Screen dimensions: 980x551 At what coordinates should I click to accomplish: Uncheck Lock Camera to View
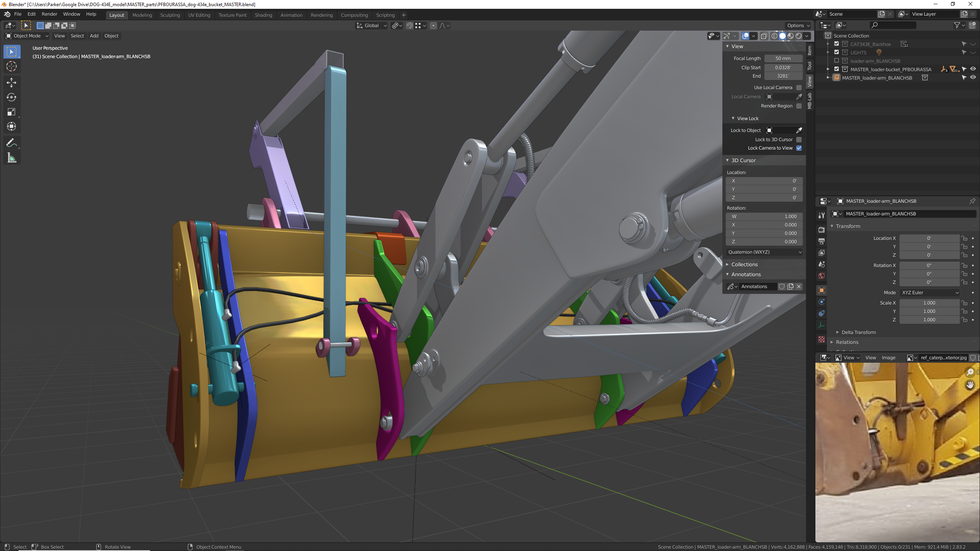click(x=799, y=148)
